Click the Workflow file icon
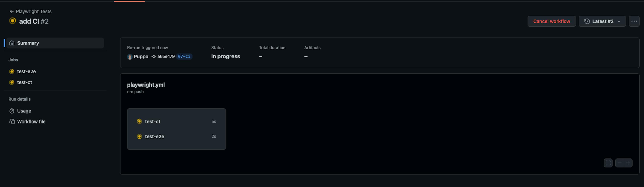Viewport: 644px width, 187px height. coord(12,122)
